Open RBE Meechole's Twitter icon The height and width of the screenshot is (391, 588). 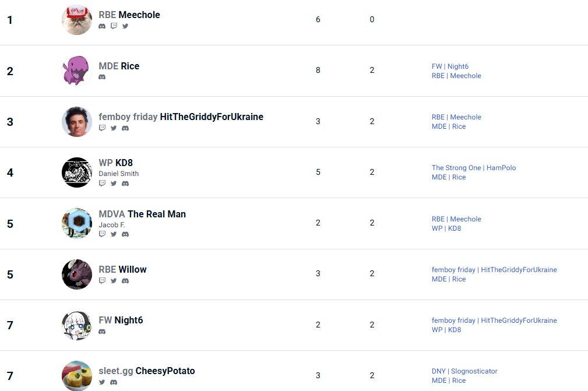125,26
